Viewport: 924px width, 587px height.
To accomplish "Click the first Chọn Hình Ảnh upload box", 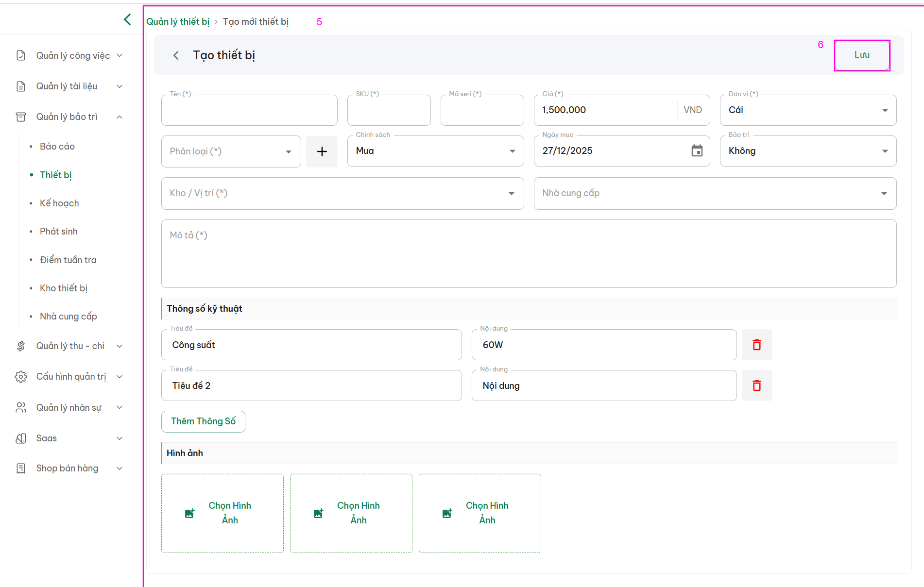I will click(222, 513).
